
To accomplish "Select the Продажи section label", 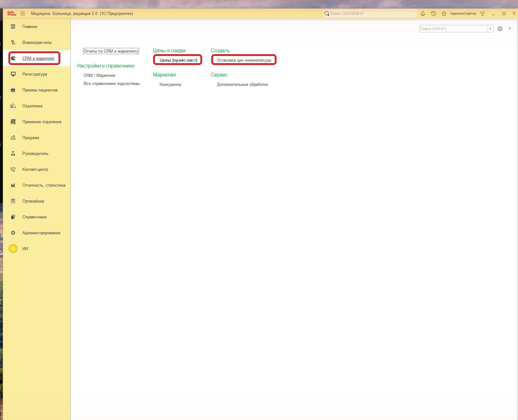I will pos(31,138).
